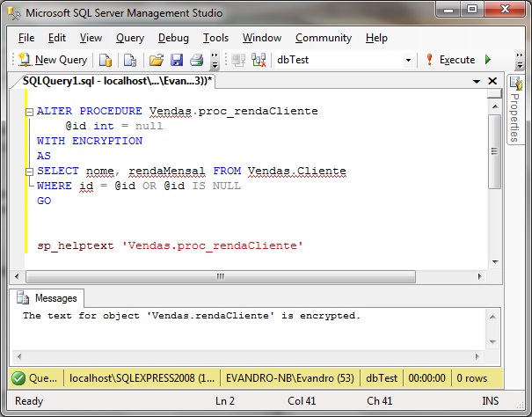Click the green Debug play arrow
Screen dimensions: 532x417
(x=488, y=60)
